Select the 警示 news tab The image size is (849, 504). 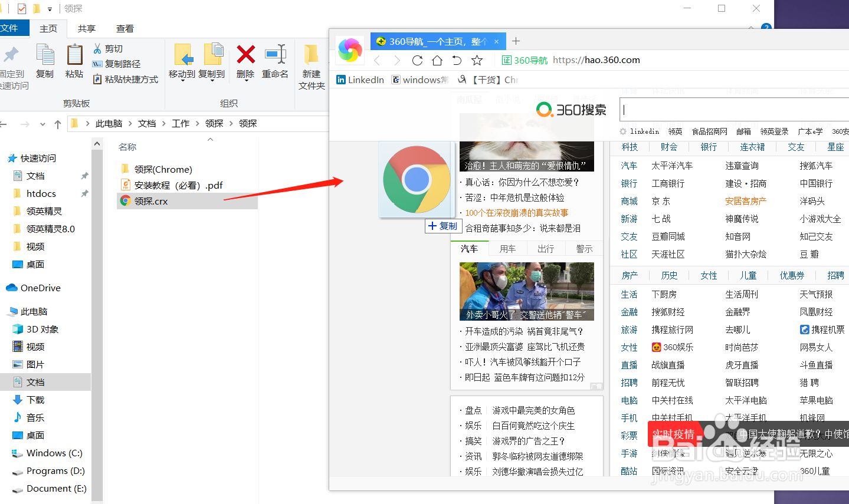tap(584, 249)
